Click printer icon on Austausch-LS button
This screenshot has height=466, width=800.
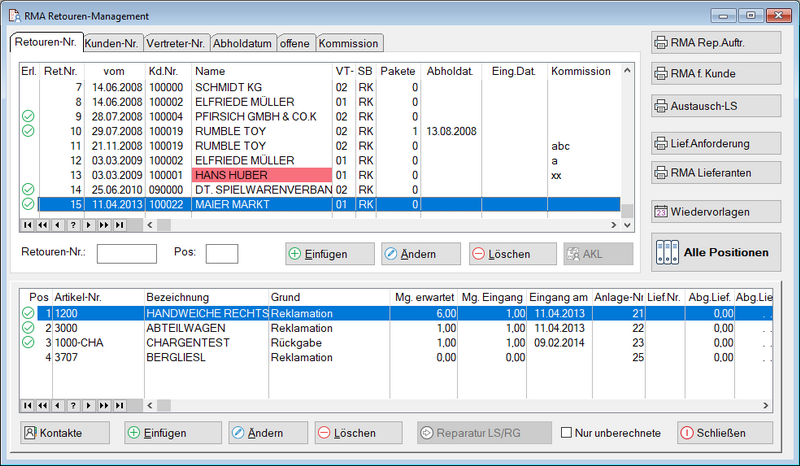(x=663, y=104)
